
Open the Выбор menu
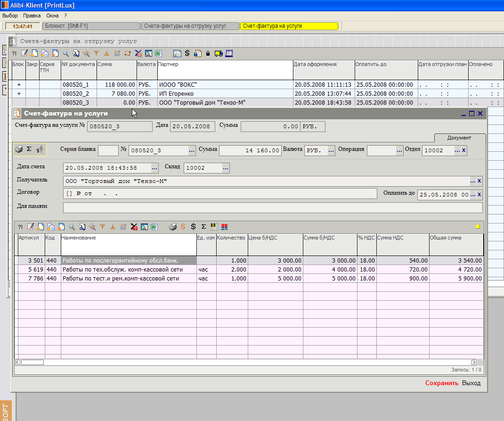point(10,16)
